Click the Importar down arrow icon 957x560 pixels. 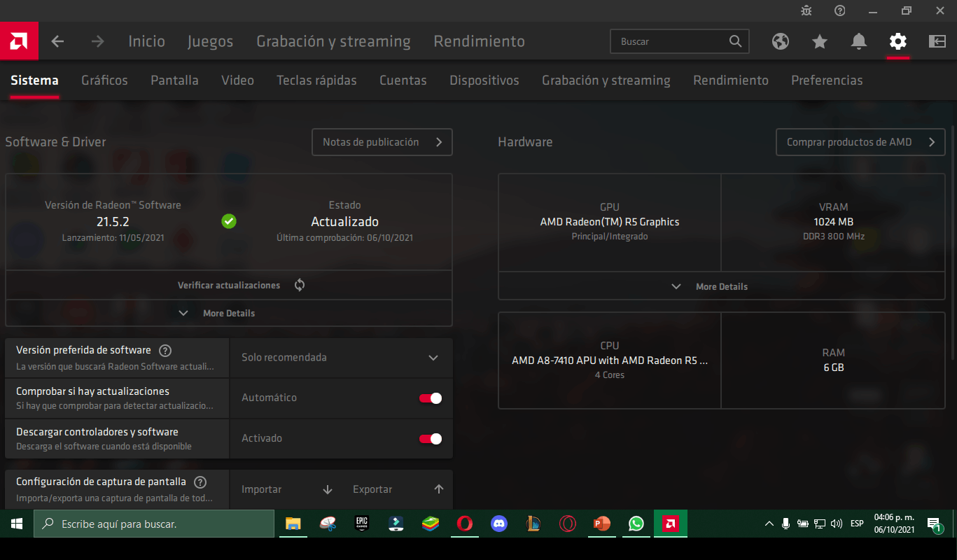click(328, 489)
